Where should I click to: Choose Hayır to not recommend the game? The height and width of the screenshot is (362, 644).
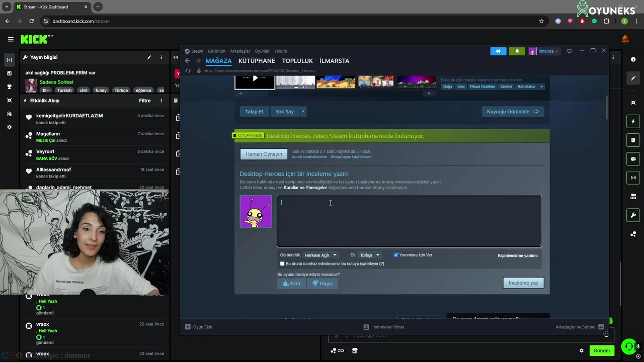pos(323,284)
